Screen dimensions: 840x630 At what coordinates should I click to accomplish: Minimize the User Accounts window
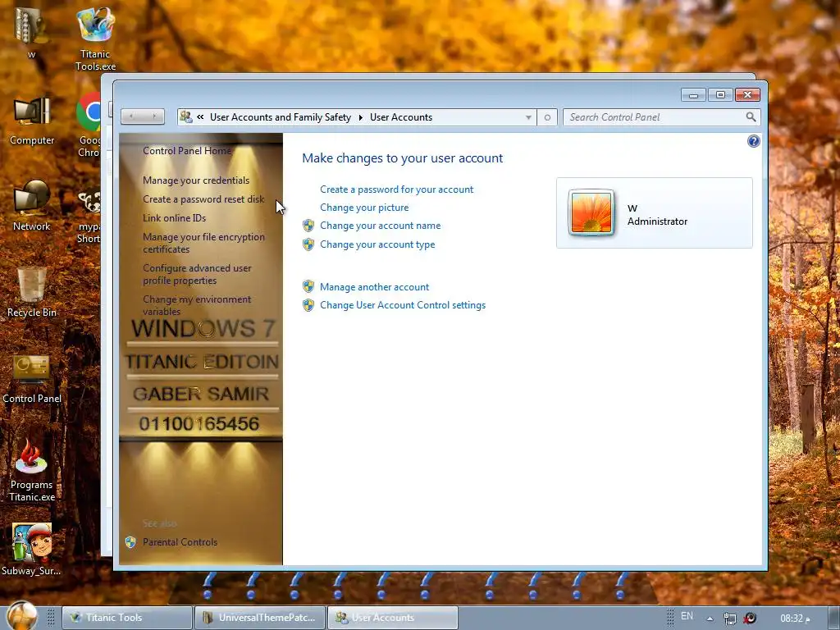693,95
